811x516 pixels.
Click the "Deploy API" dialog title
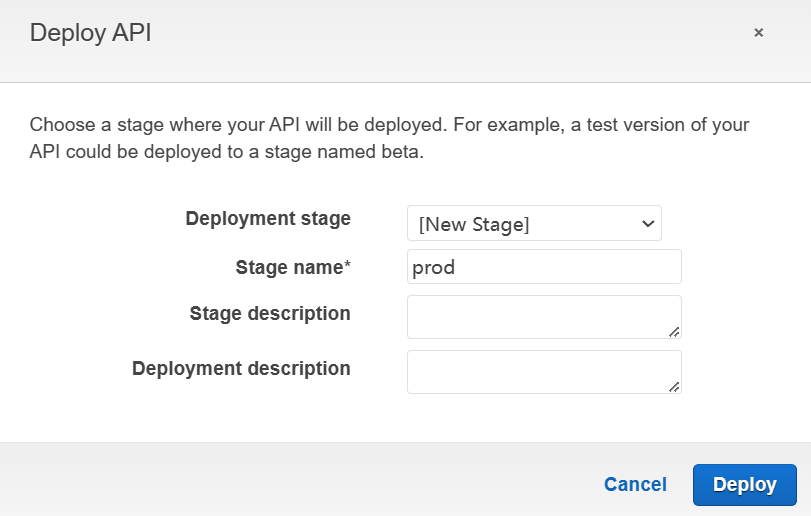[x=91, y=33]
